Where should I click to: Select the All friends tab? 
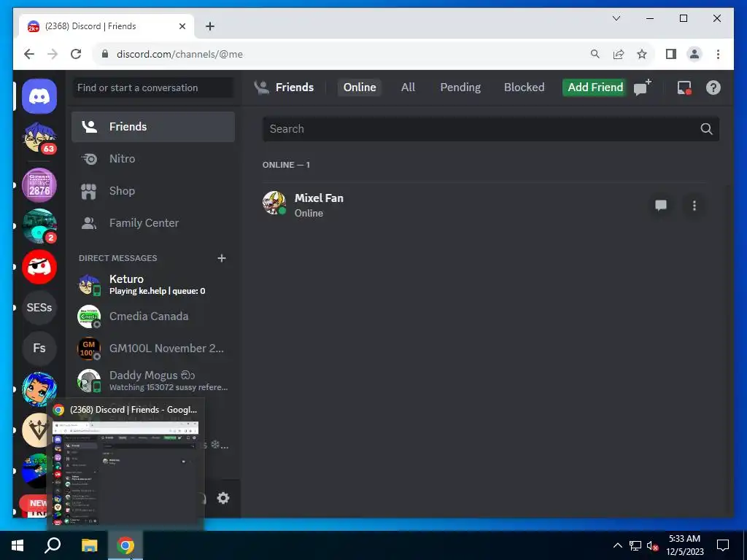click(408, 87)
